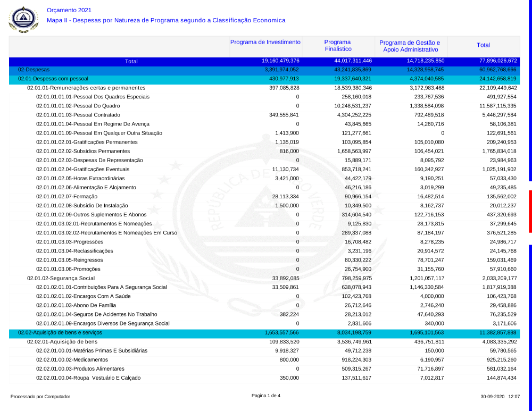Screen dimensions: 532x411
Task: Select the 02.01-Despesas com pessoal row
Action: pos(53,79)
